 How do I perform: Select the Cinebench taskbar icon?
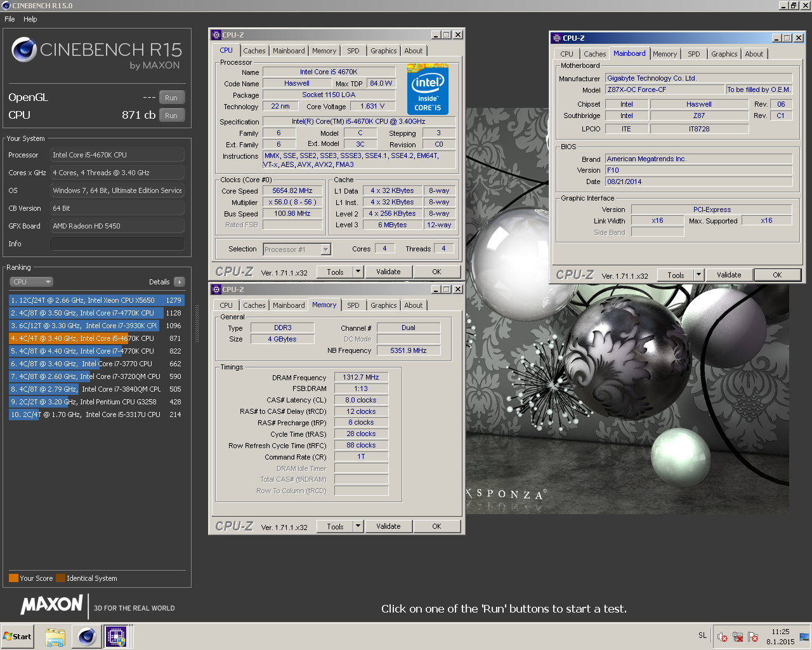[86, 636]
